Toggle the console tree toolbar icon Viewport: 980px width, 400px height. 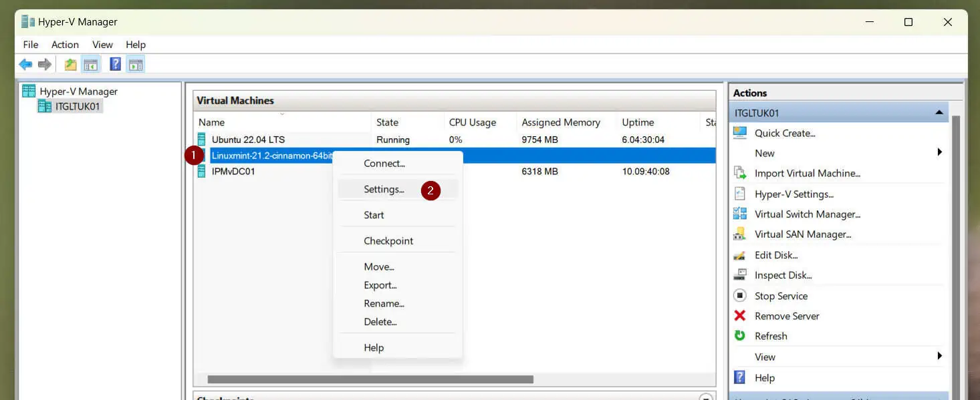(x=91, y=65)
